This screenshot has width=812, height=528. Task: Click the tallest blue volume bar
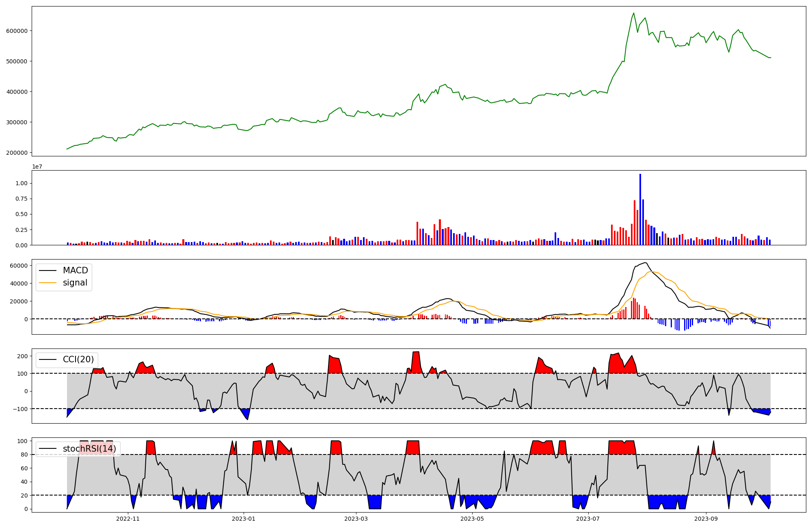click(640, 209)
